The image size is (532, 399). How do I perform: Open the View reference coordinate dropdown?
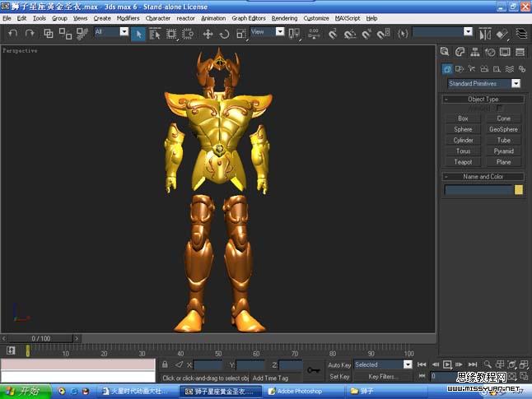[x=280, y=32]
